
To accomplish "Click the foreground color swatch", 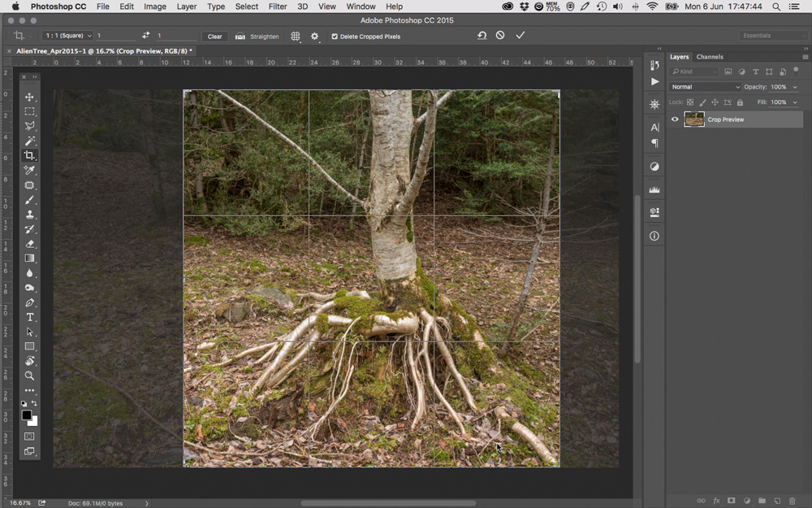I will point(27,415).
